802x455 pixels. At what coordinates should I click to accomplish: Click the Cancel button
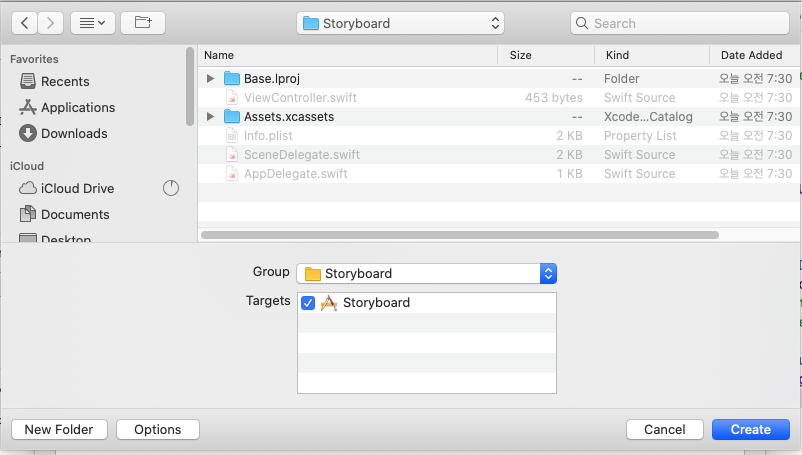664,430
